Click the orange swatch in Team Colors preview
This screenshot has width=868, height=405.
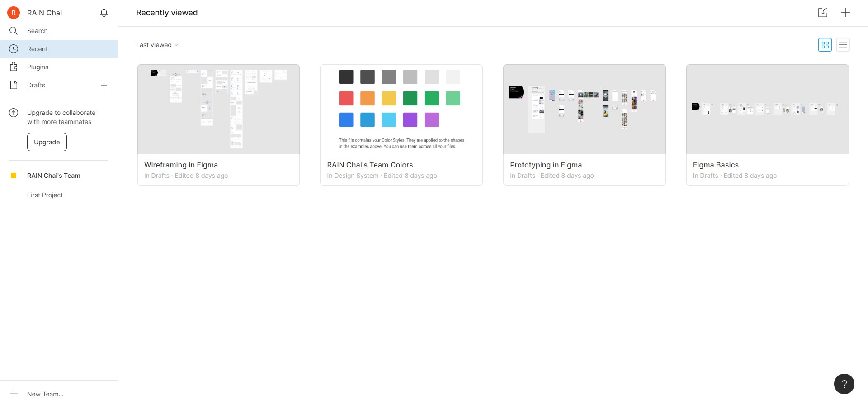pyautogui.click(x=368, y=98)
